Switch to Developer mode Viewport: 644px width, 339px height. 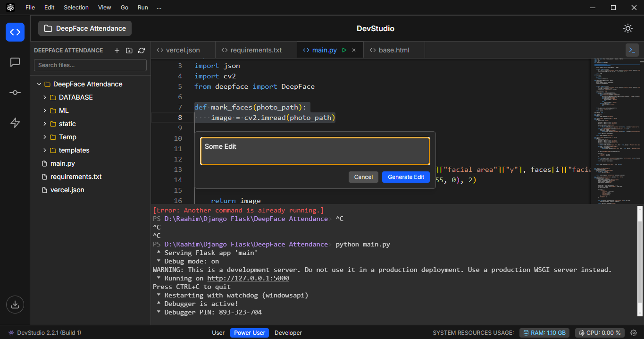coord(288,333)
